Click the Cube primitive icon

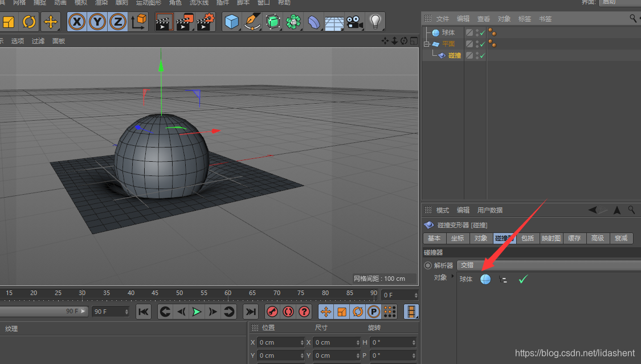pos(231,22)
